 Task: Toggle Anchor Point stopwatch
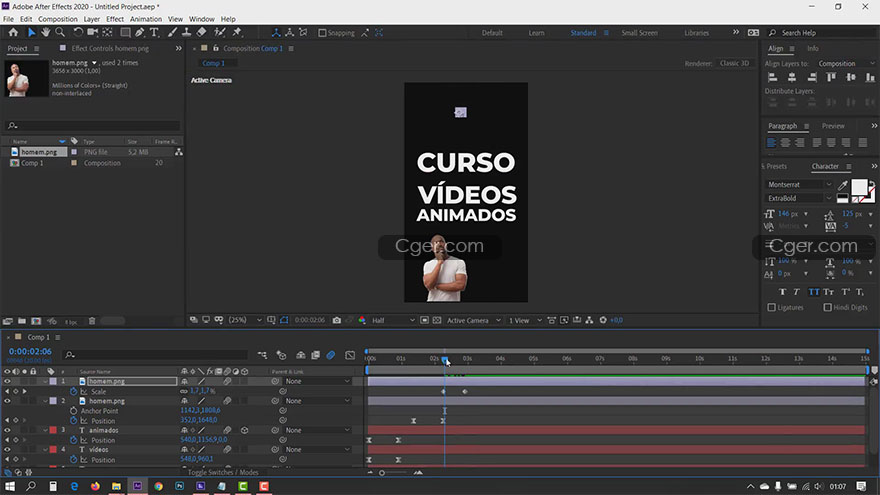coord(74,411)
